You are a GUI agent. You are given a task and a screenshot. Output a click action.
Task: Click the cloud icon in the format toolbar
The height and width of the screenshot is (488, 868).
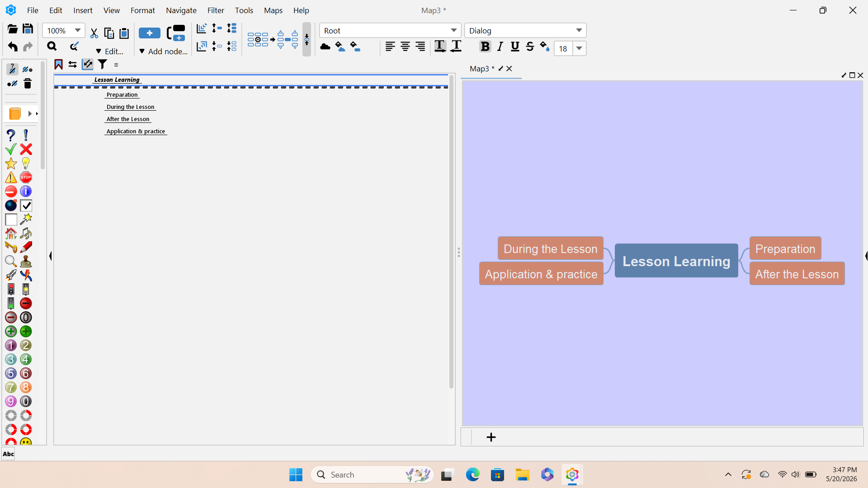coord(325,47)
